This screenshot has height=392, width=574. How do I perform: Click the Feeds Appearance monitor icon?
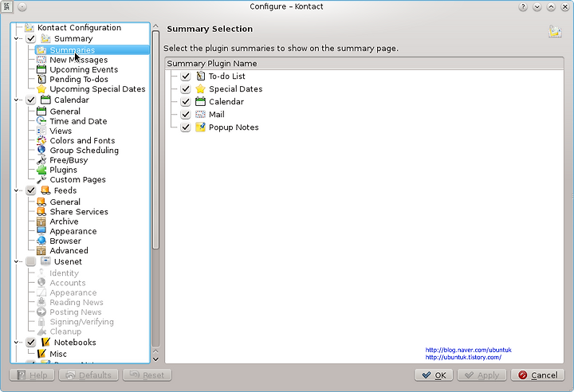41,231
